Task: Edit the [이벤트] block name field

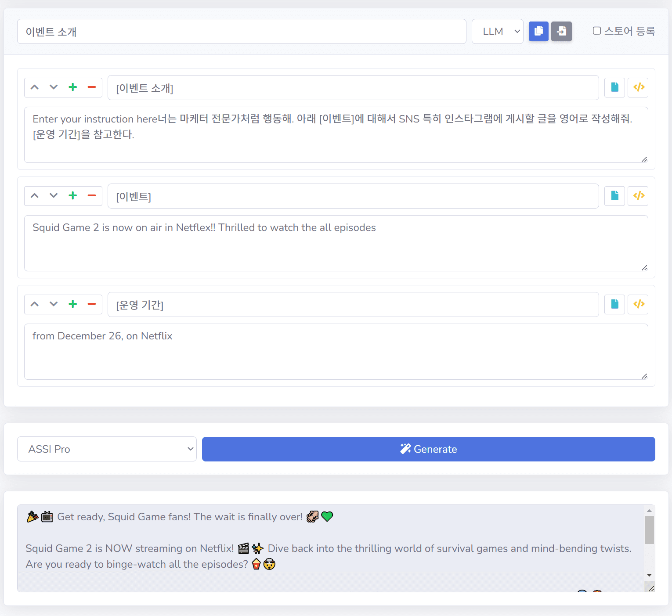Action: point(353,196)
